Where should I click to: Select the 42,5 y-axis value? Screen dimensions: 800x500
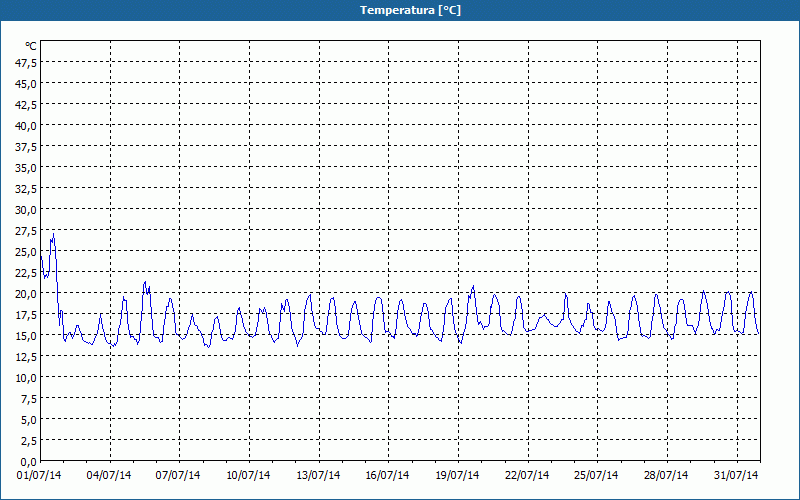click(26, 105)
